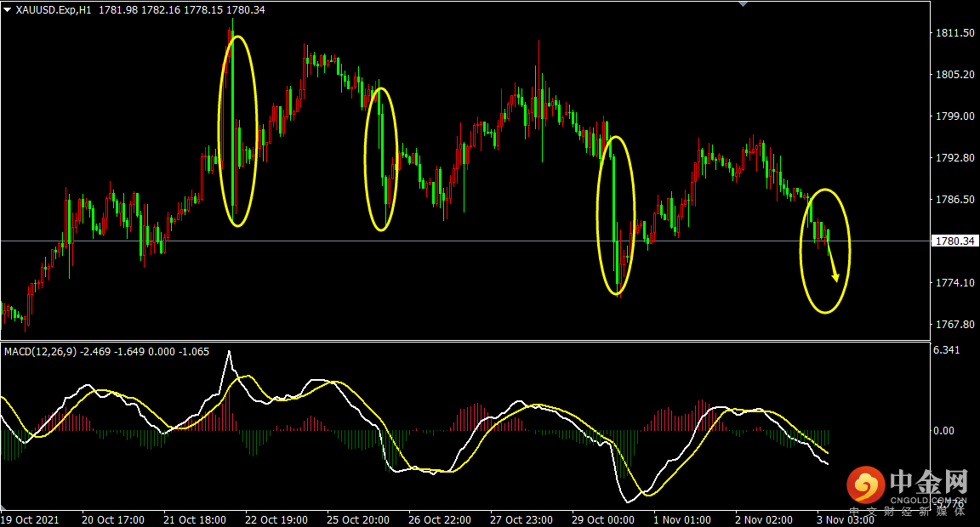This screenshot has height=527, width=980.
Task: Click the 6.341 MACD scale value
Action: pos(946,350)
